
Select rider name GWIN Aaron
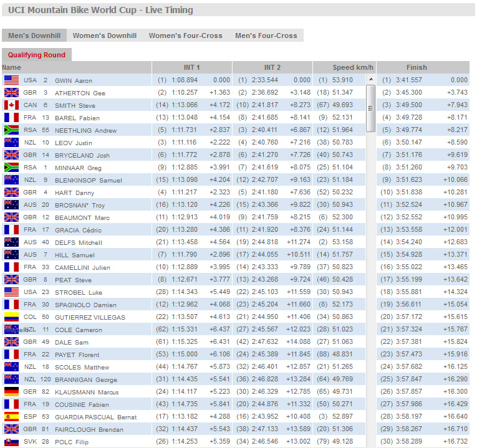click(x=74, y=81)
